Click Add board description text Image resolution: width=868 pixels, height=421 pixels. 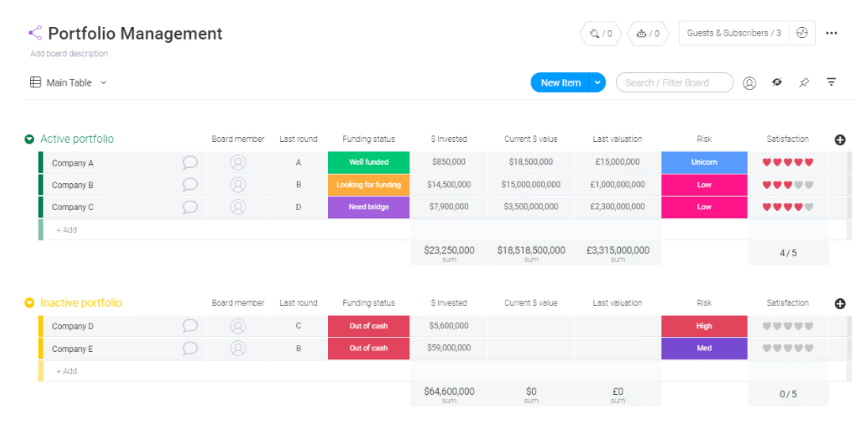tap(69, 54)
